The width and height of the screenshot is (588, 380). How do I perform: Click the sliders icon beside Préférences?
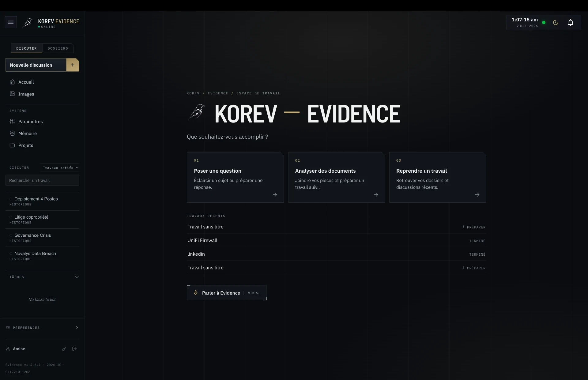point(8,328)
